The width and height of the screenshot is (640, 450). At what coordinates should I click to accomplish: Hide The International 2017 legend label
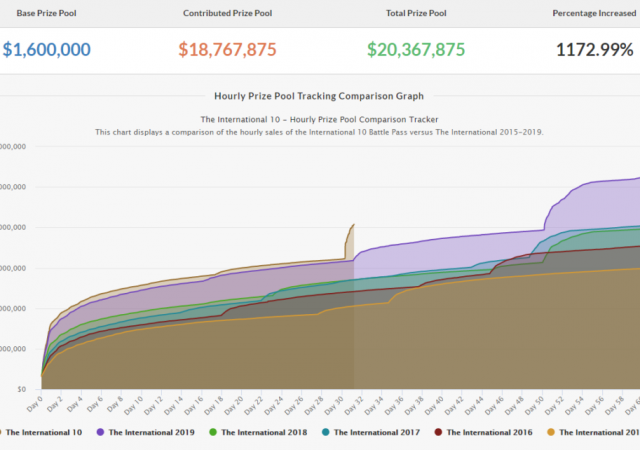tap(379, 432)
